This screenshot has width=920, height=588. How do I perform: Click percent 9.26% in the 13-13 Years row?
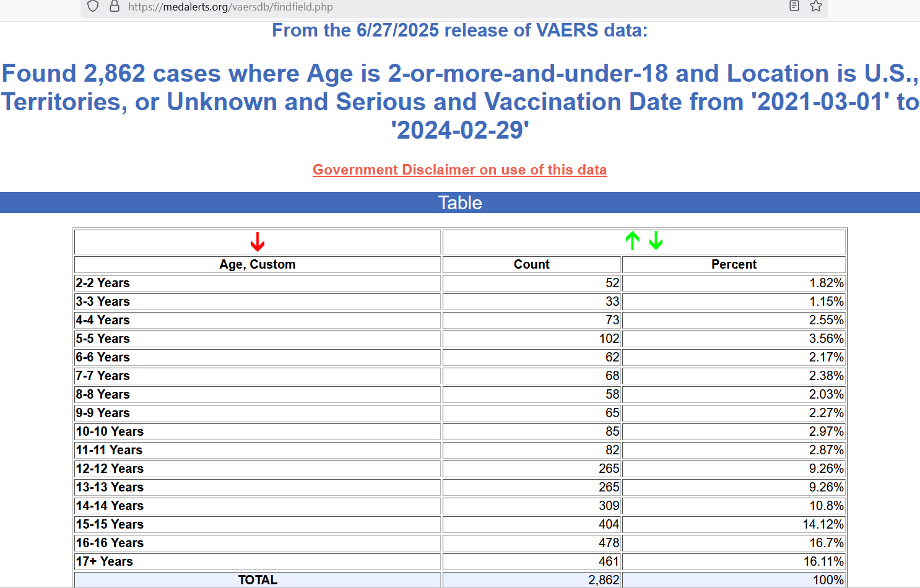pyautogui.click(x=827, y=487)
